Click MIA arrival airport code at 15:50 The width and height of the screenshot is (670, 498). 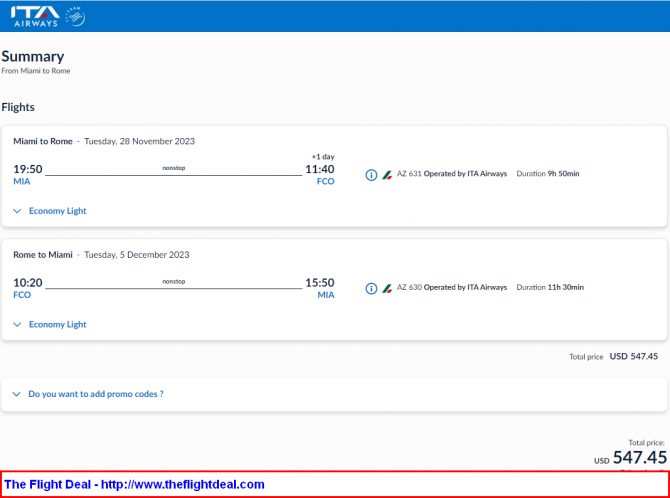326,295
